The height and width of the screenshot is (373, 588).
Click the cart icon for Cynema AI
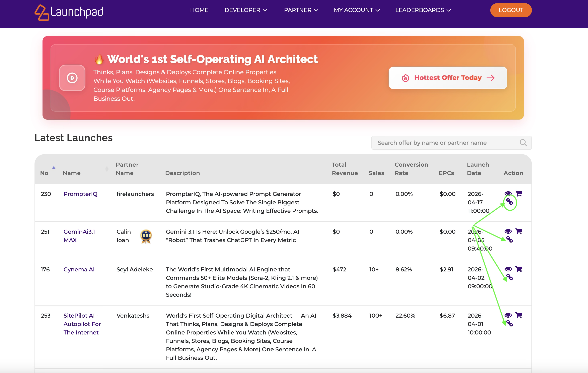pos(519,269)
